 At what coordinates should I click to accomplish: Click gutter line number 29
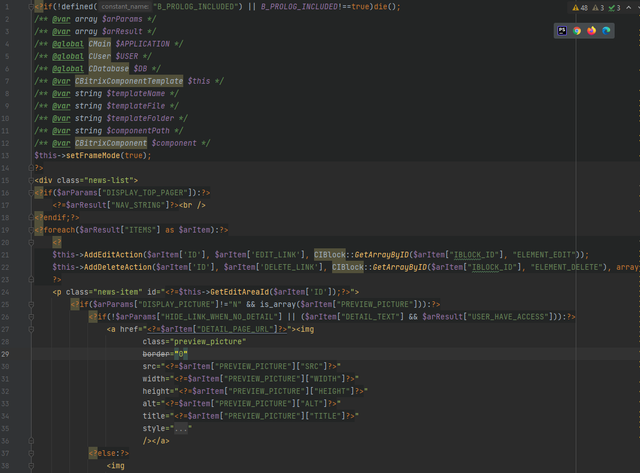[5, 354]
